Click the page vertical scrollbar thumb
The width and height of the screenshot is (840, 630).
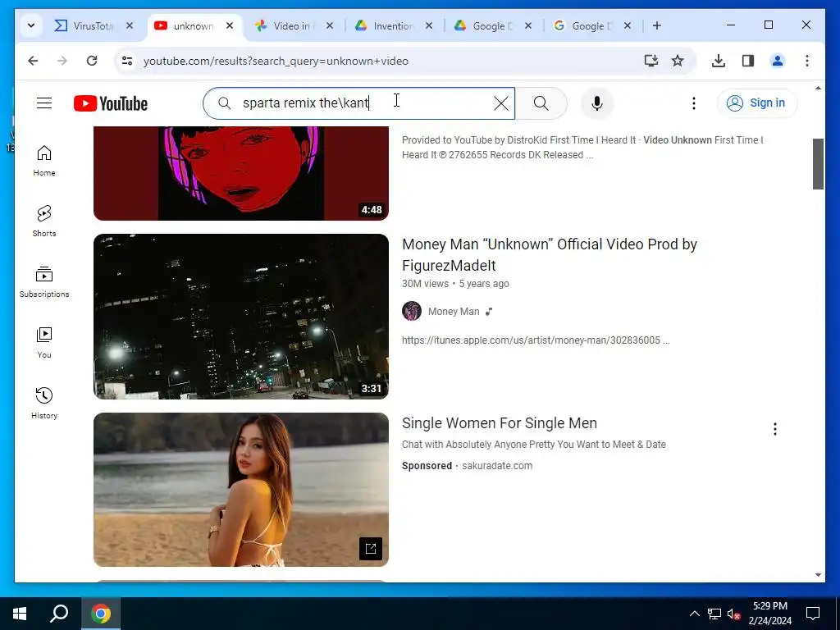(x=818, y=163)
